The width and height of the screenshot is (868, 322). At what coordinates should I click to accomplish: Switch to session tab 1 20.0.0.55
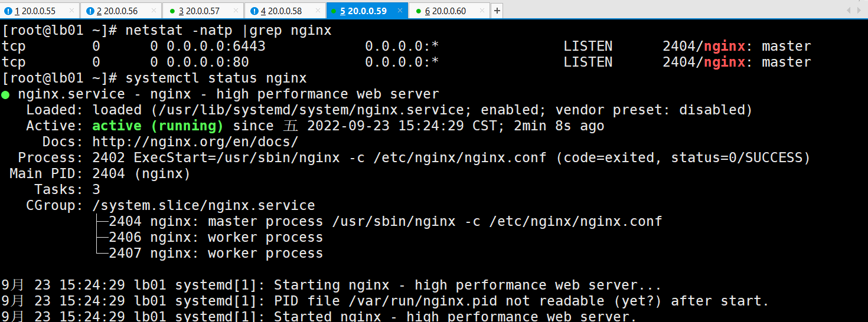40,11
